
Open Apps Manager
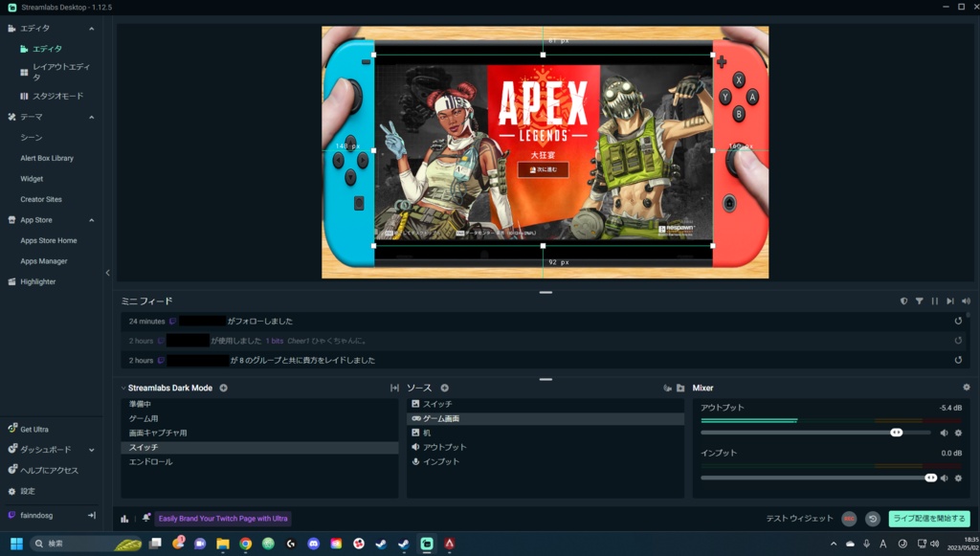coord(44,261)
